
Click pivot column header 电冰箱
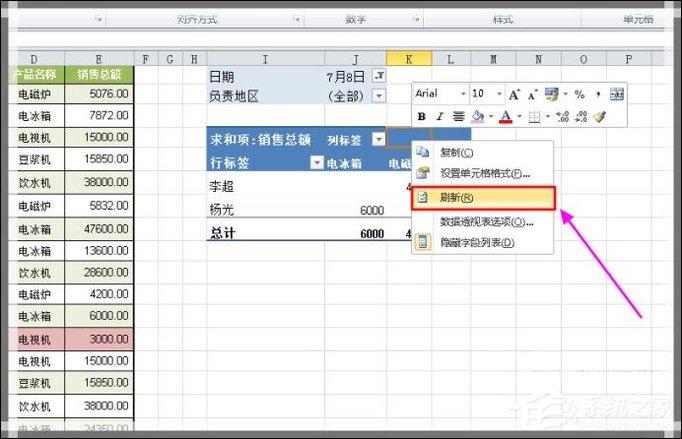(x=344, y=164)
